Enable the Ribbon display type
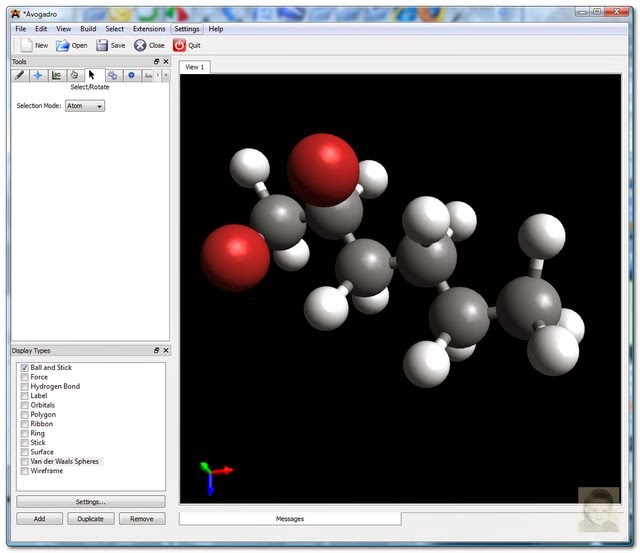 click(24, 424)
